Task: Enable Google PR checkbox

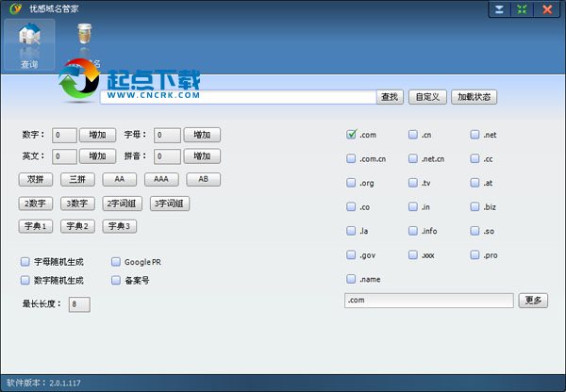Action: coord(116,262)
